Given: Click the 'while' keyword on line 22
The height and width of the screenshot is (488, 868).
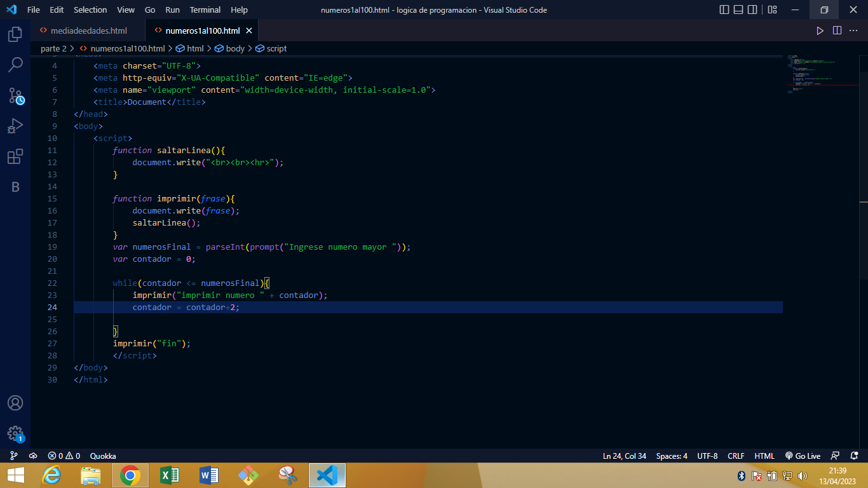Looking at the screenshot, I should [x=125, y=283].
